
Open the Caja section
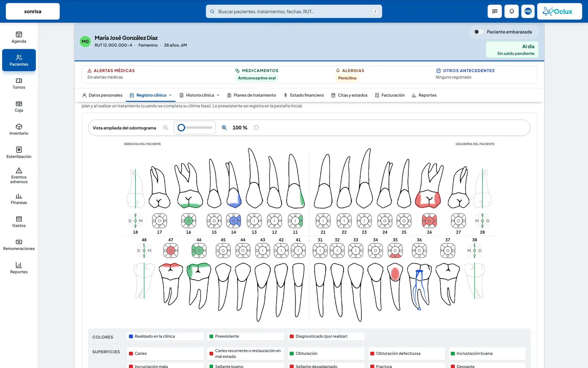tap(19, 106)
